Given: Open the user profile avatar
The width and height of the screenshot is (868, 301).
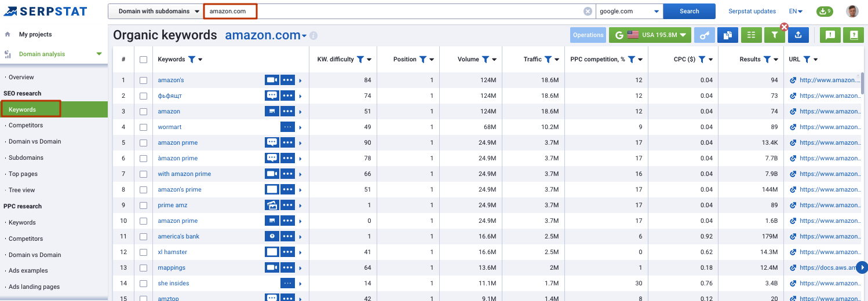Looking at the screenshot, I should coord(852,11).
